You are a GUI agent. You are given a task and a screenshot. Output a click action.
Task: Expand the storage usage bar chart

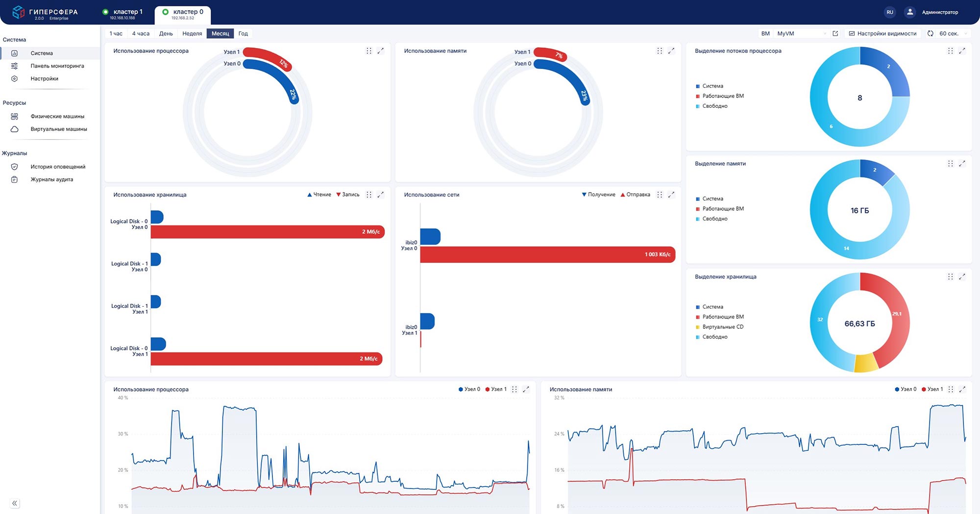pos(380,195)
